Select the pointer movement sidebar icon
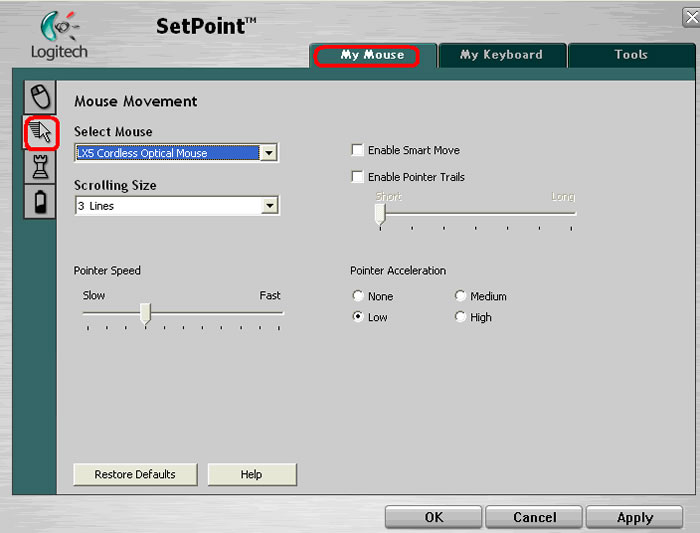The width and height of the screenshot is (700, 533). 40,132
